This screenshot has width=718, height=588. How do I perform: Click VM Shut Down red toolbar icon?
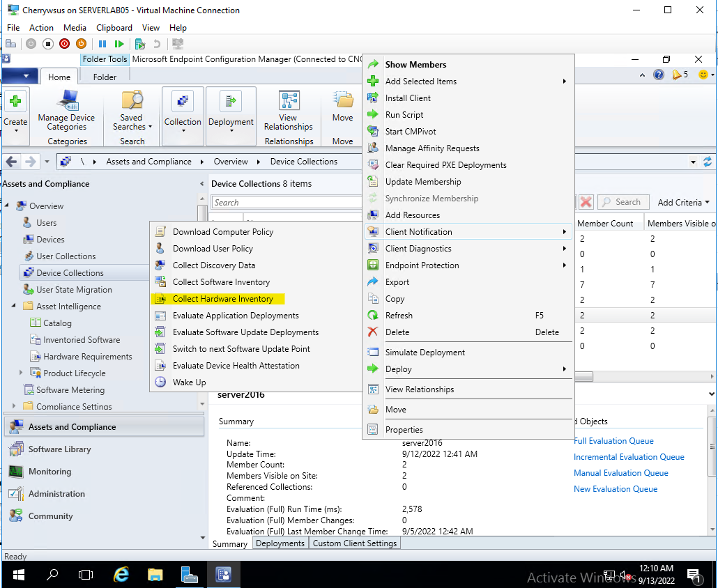[64, 44]
